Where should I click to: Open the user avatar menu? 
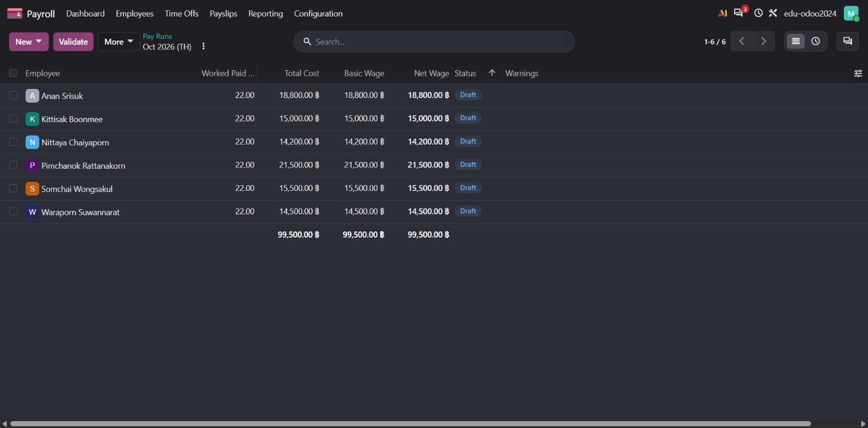tap(851, 13)
